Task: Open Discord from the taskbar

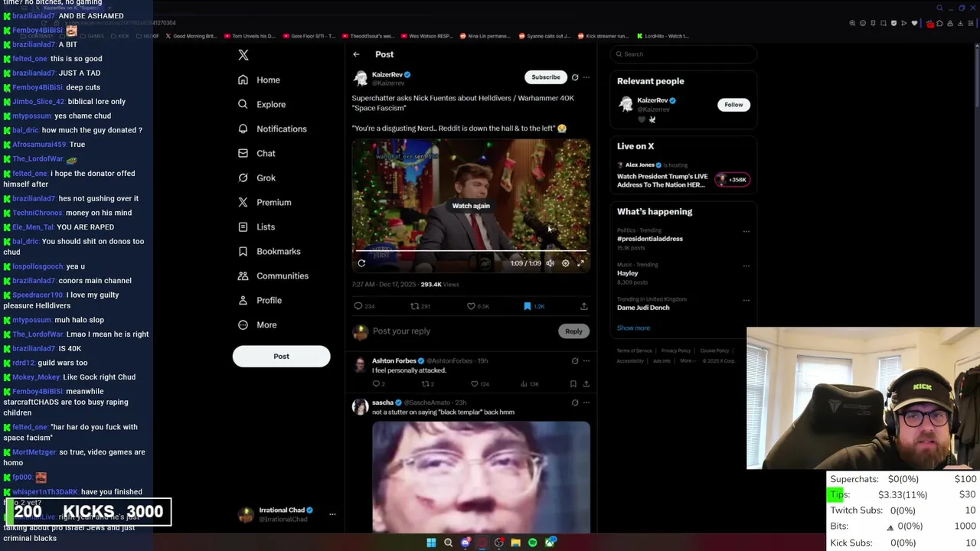Action: (465, 543)
